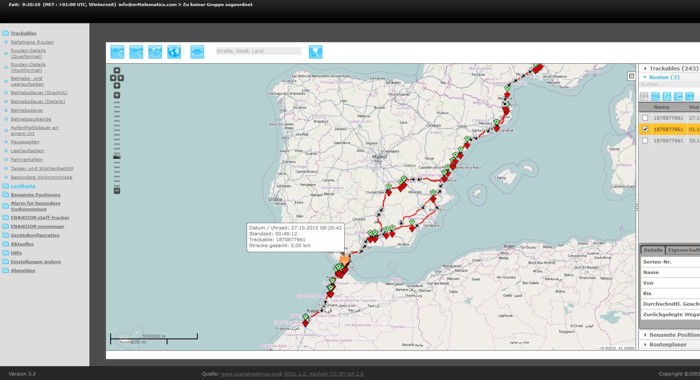Open Betriebs- und Leerlaufzeiten report
Screen dimensions: 700x380
27,81
